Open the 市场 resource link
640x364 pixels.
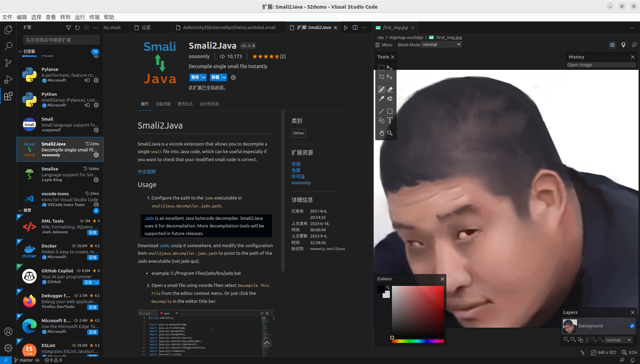[296, 164]
